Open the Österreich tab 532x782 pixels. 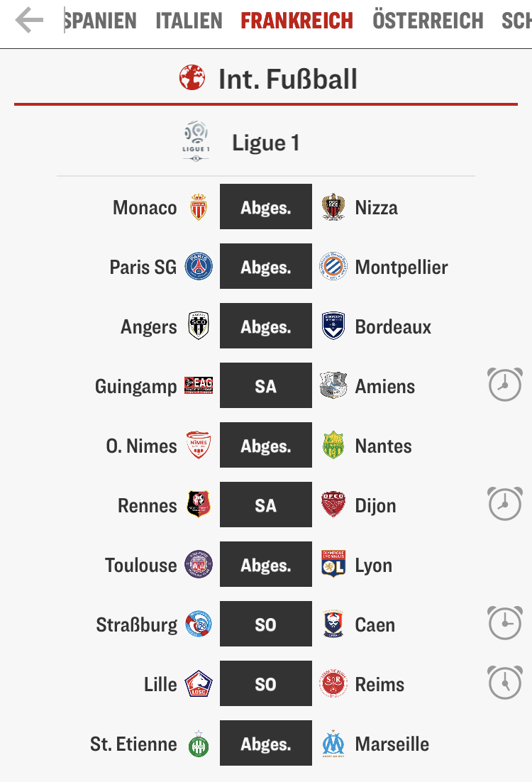point(428,21)
